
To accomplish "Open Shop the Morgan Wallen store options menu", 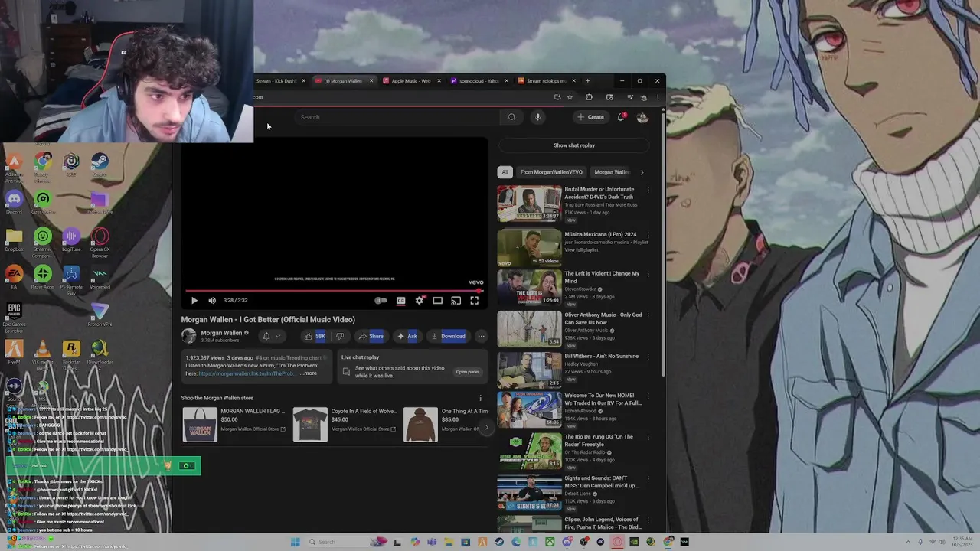I will click(x=481, y=398).
